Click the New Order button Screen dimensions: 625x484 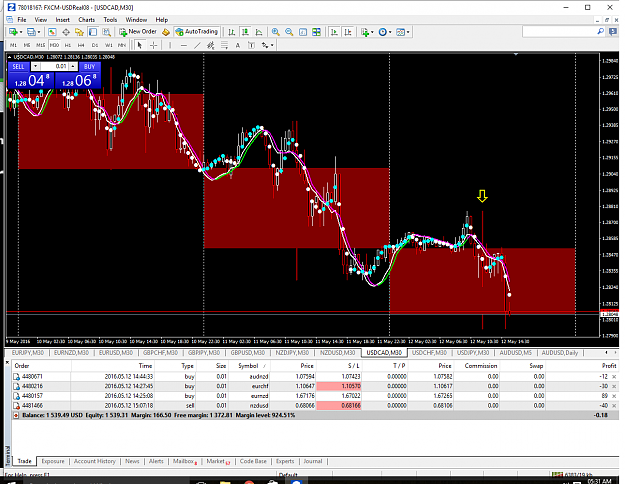(x=138, y=32)
